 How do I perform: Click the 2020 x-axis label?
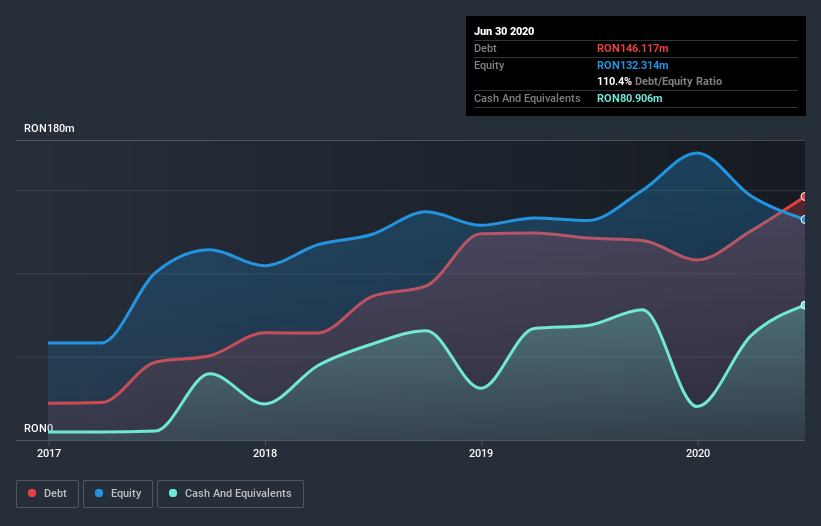(x=698, y=453)
